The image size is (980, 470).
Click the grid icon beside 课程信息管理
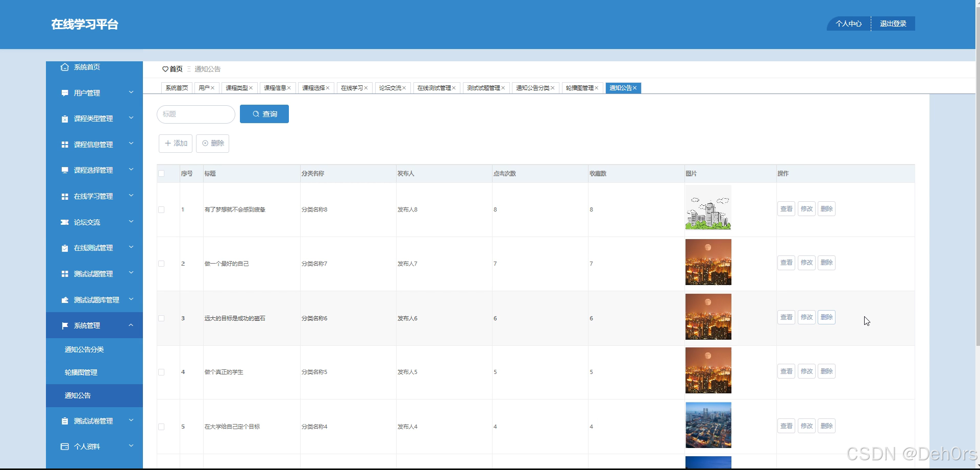(x=65, y=145)
